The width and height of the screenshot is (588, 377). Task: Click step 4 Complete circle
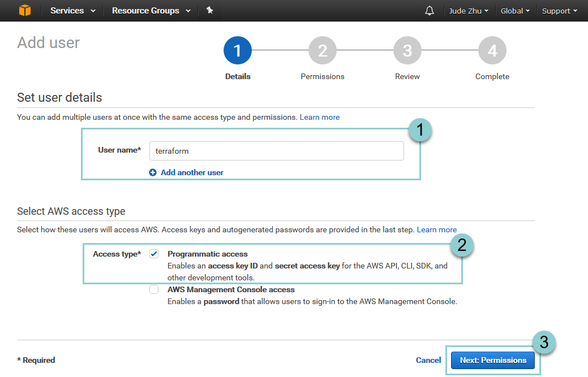click(492, 51)
